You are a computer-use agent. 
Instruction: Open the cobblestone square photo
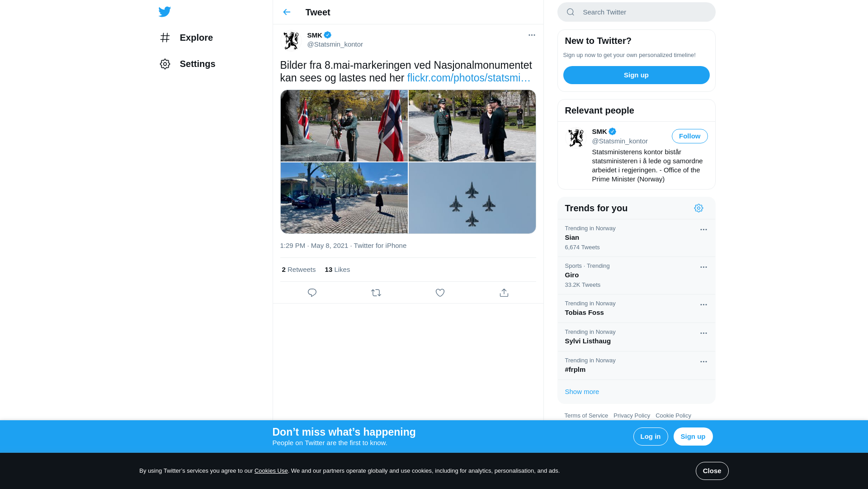[344, 198]
